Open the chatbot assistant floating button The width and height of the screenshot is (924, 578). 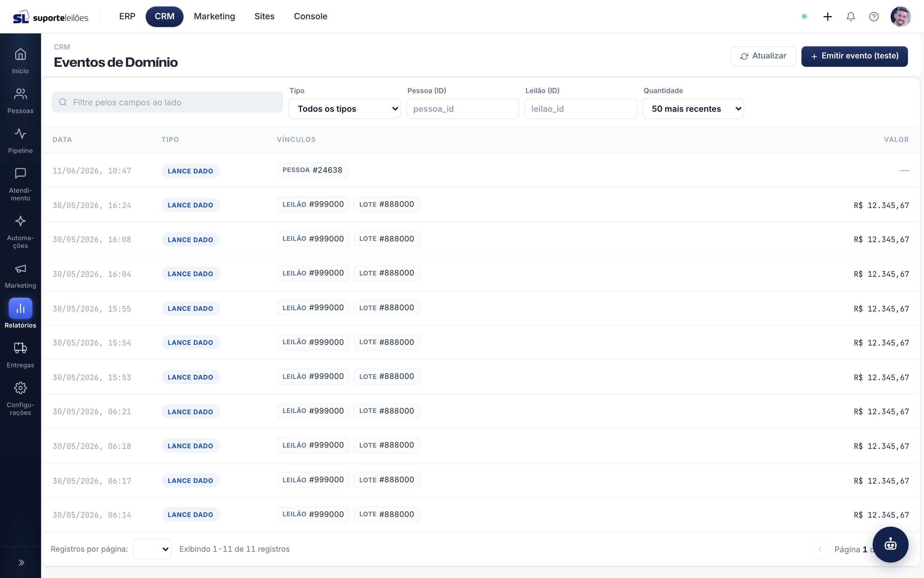(890, 544)
